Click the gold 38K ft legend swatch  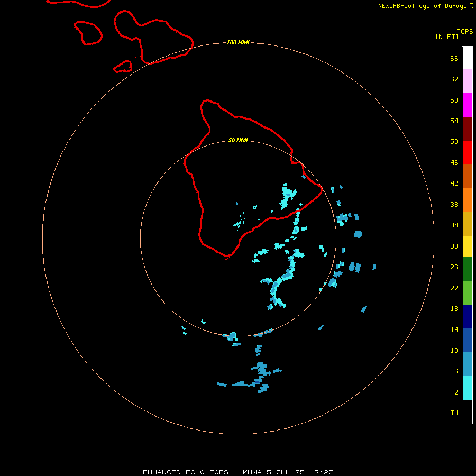[x=467, y=224]
